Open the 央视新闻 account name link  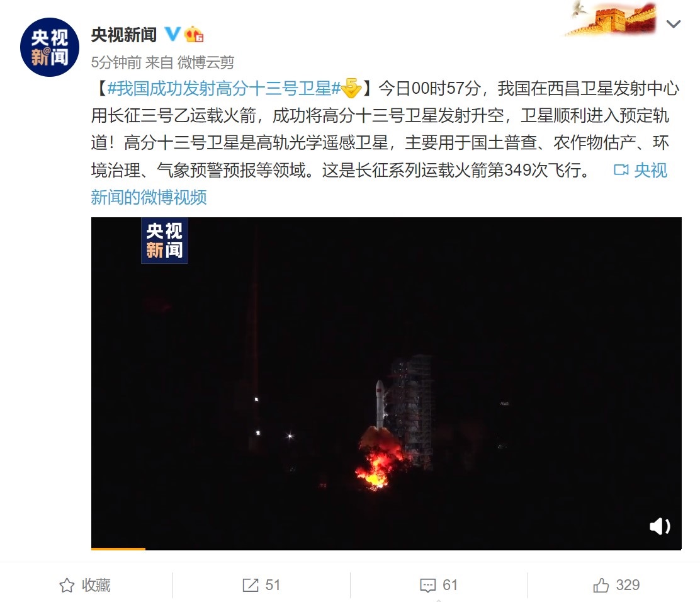click(x=124, y=35)
